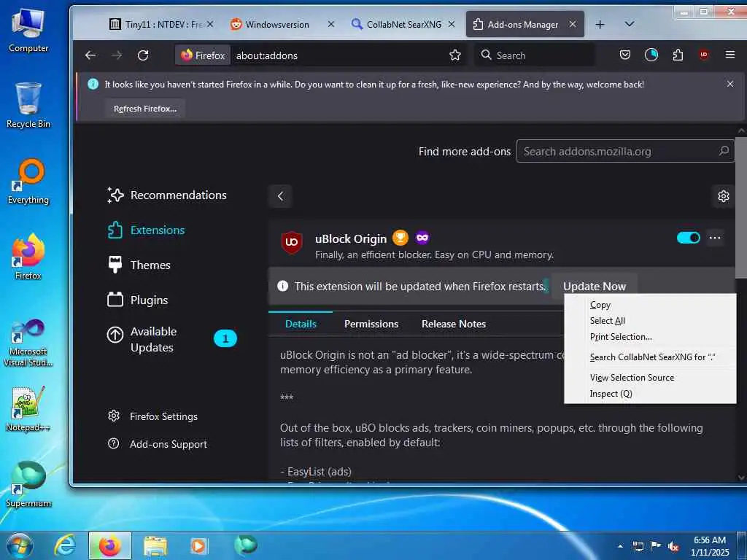This screenshot has width=747, height=560.
Task: Select the Details tab
Action: point(301,324)
